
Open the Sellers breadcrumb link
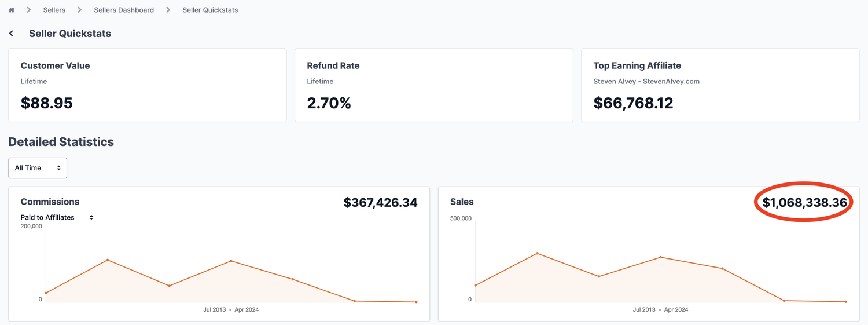[x=54, y=10]
